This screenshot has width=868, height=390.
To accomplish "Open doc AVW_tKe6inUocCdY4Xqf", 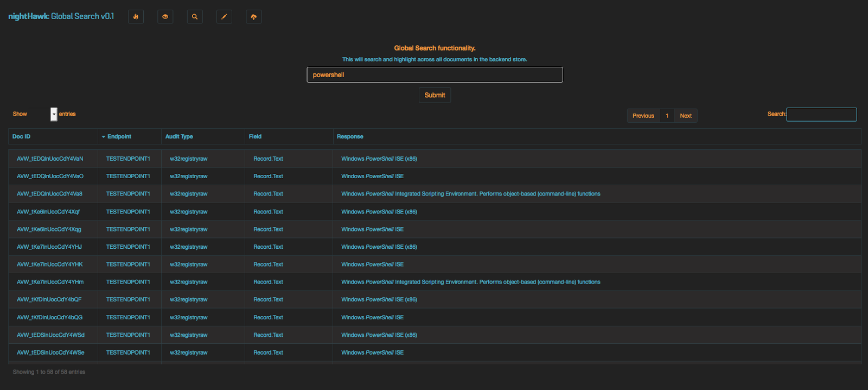I will pos(48,212).
